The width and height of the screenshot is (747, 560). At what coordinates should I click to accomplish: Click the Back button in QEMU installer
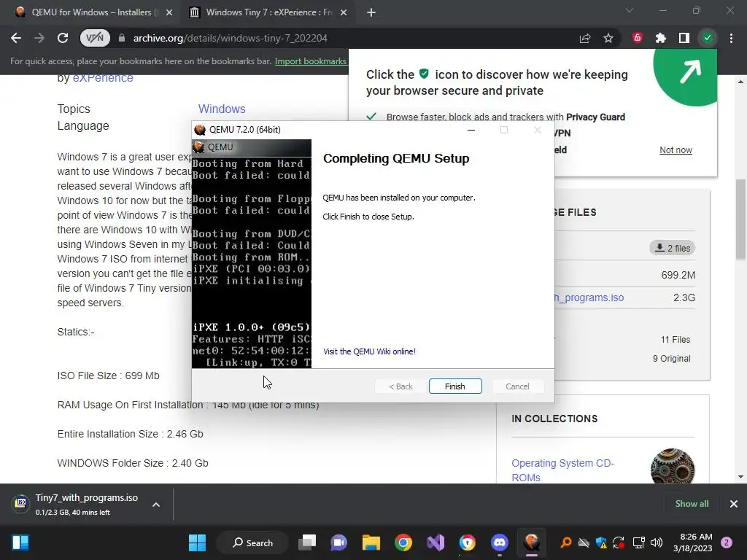click(400, 386)
